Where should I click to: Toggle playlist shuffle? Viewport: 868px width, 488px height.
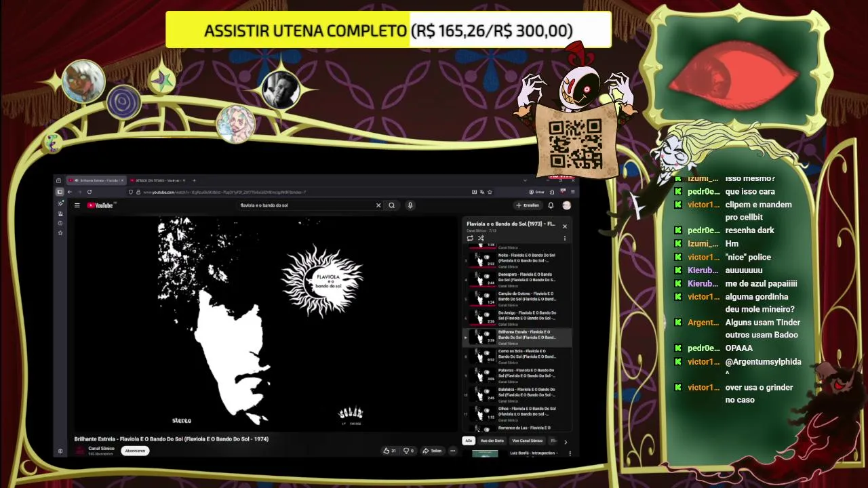(481, 238)
